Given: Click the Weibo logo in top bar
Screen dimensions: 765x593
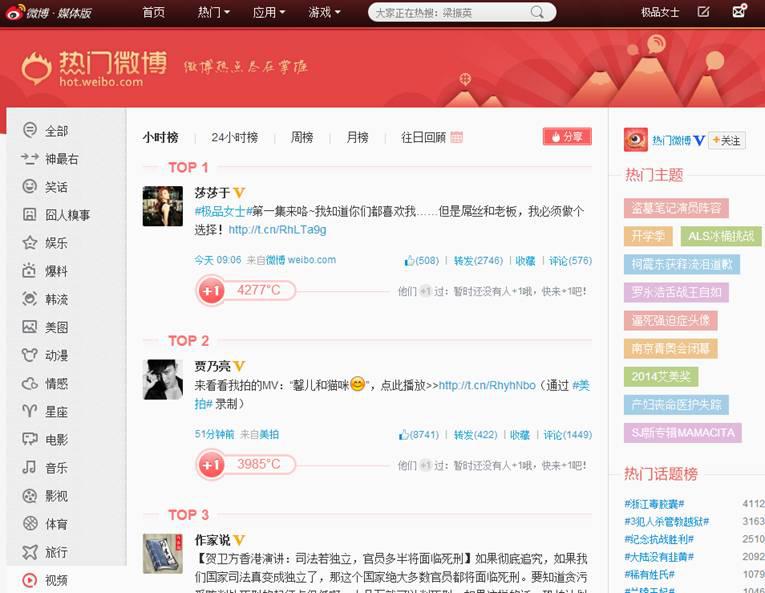Looking at the screenshot, I should pyautogui.click(x=49, y=13).
